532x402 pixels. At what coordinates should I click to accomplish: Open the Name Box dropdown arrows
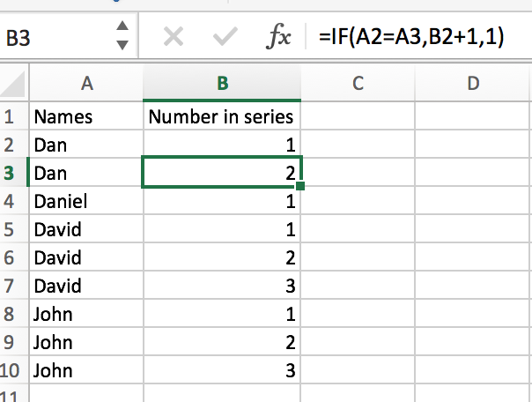coord(122,37)
